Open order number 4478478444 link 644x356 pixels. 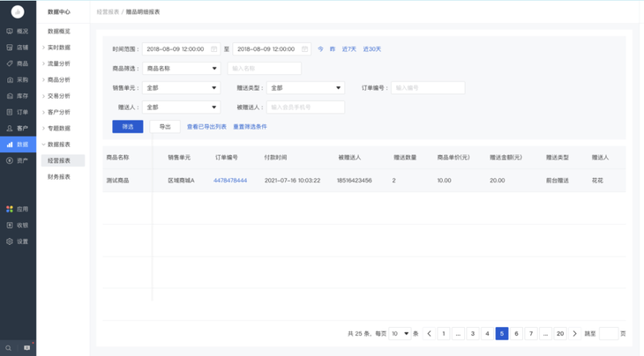pos(230,181)
